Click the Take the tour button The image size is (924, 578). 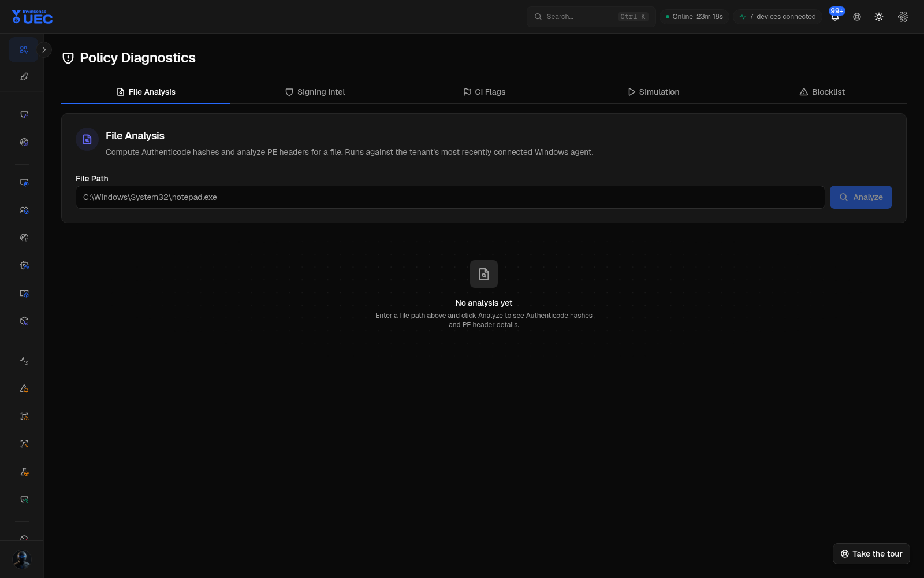tap(871, 554)
